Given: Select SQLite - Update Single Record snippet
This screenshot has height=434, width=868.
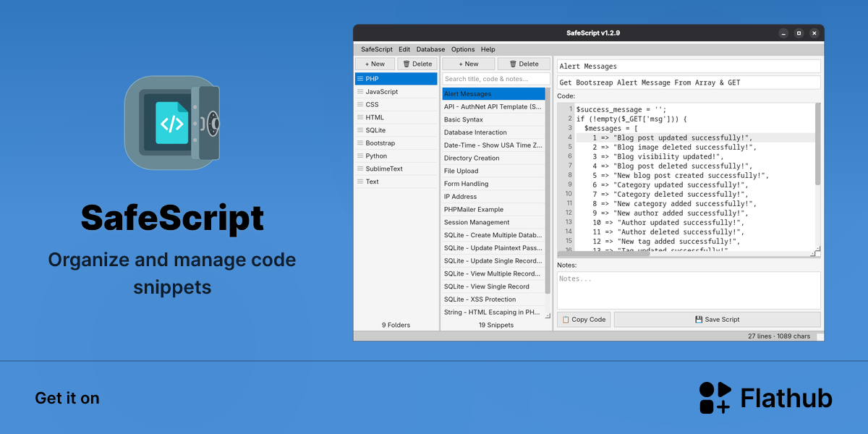Looking at the screenshot, I should tap(493, 260).
